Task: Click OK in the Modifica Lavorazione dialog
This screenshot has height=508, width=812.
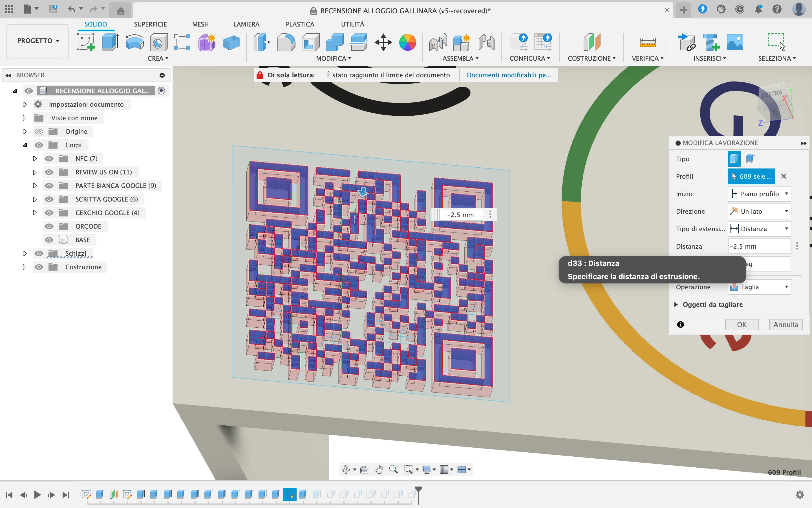Action: click(x=742, y=325)
